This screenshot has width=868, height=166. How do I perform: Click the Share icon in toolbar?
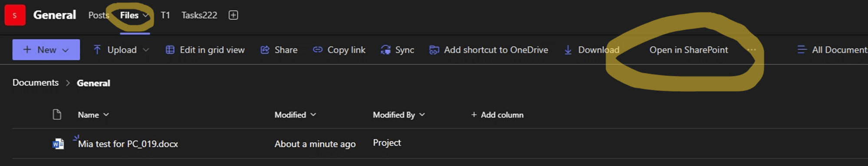click(265, 50)
